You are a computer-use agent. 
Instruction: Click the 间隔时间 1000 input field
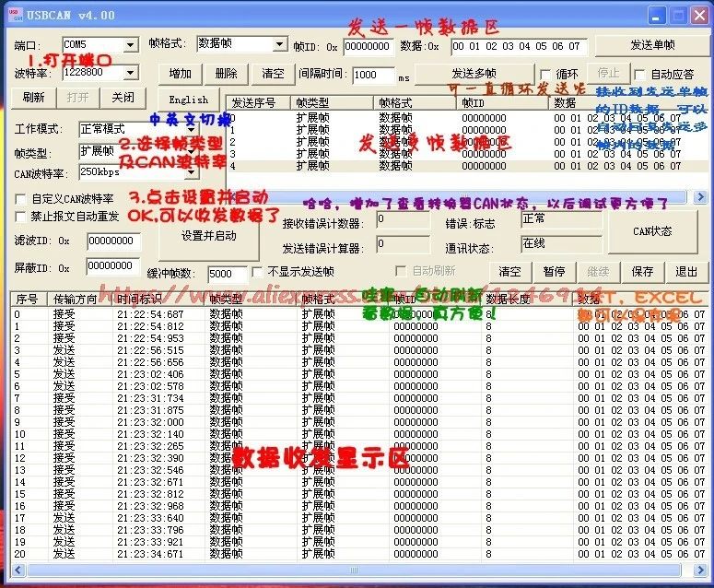click(x=373, y=76)
